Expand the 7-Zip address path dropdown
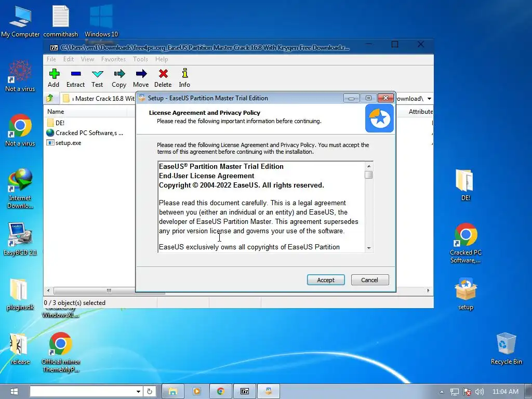The width and height of the screenshot is (532, 399). tap(429, 99)
